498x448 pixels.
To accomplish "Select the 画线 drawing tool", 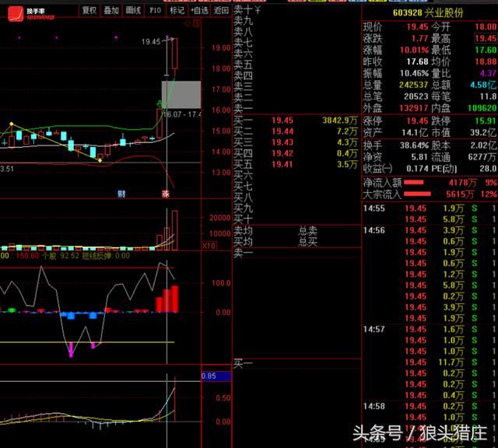I will tap(133, 11).
